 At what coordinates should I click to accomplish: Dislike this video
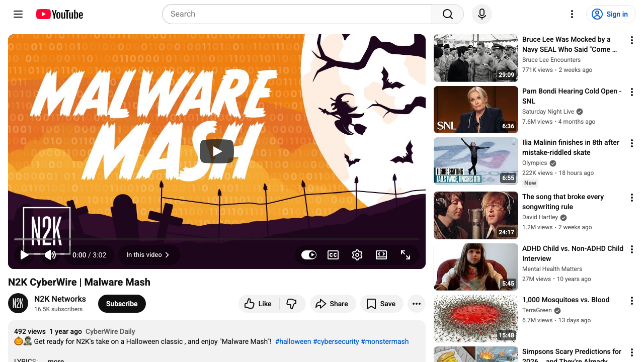click(x=292, y=304)
